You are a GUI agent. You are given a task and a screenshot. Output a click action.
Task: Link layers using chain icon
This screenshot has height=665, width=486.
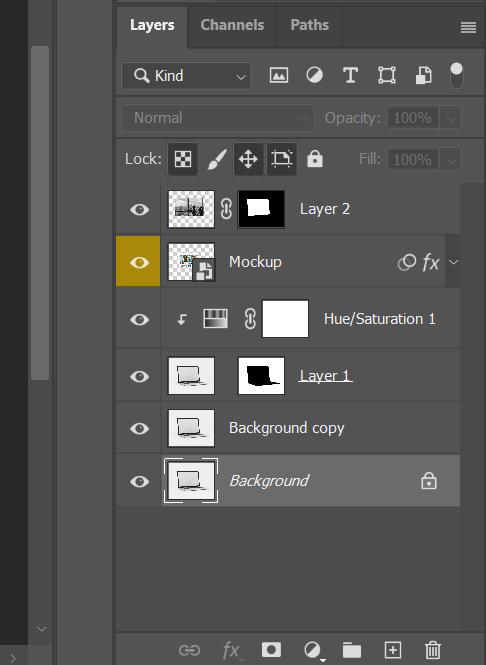tap(189, 650)
